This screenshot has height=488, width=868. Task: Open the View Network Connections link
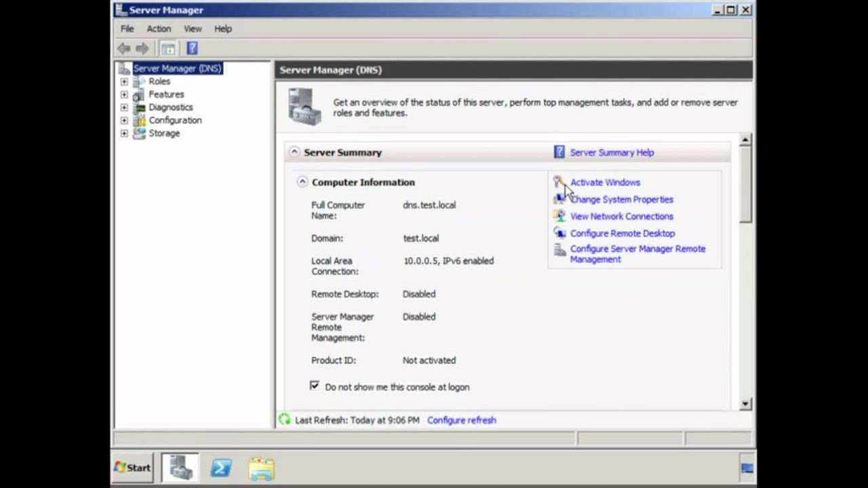(622, 216)
